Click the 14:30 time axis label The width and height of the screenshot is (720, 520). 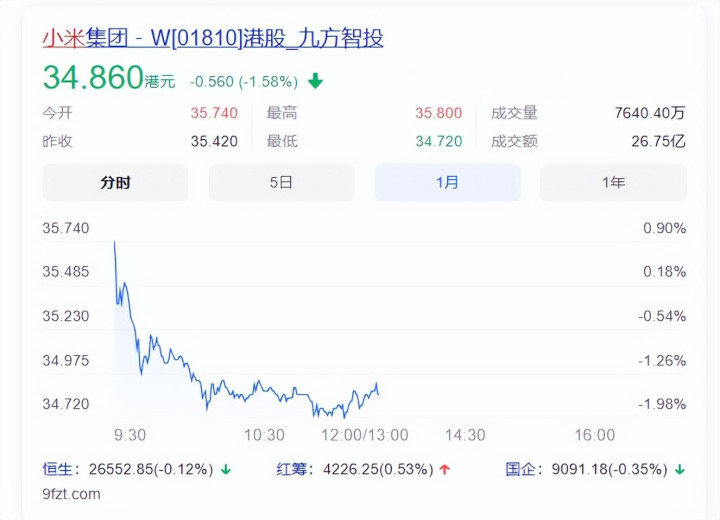(x=465, y=435)
